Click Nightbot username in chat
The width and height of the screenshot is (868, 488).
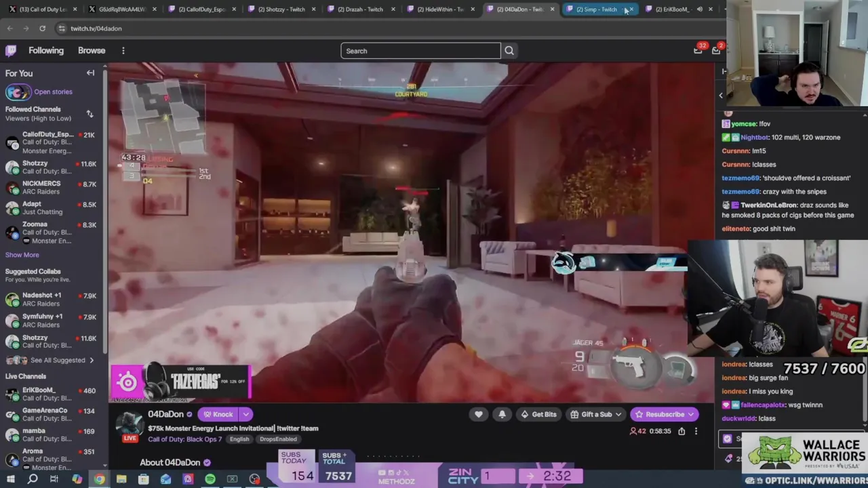tap(755, 137)
